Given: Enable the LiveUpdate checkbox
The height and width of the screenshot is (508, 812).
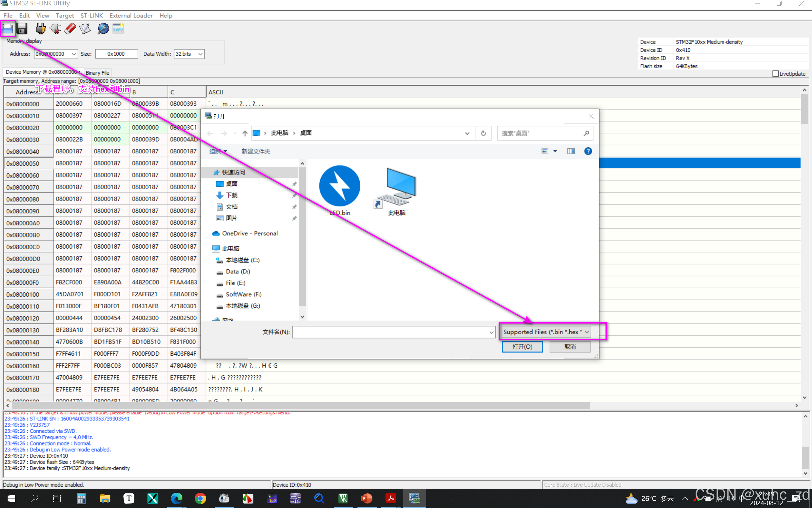Looking at the screenshot, I should point(776,74).
